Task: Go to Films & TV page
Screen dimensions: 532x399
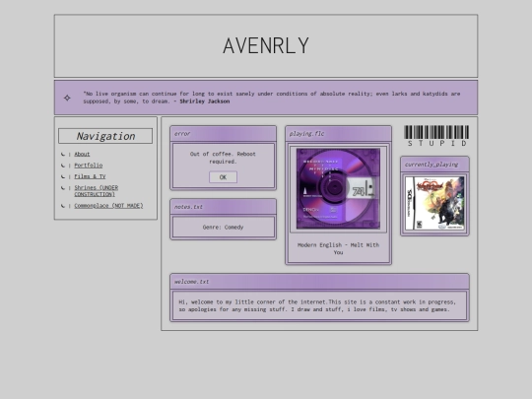Action: (x=90, y=176)
